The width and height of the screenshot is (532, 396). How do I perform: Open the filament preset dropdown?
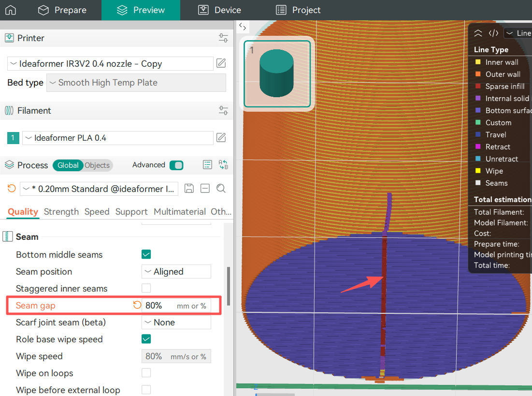tap(118, 138)
